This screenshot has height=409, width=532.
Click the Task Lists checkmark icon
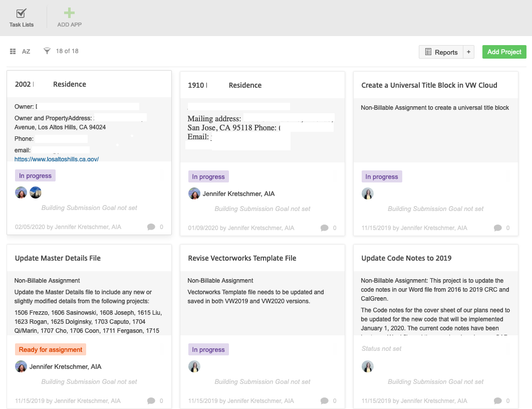point(21,14)
